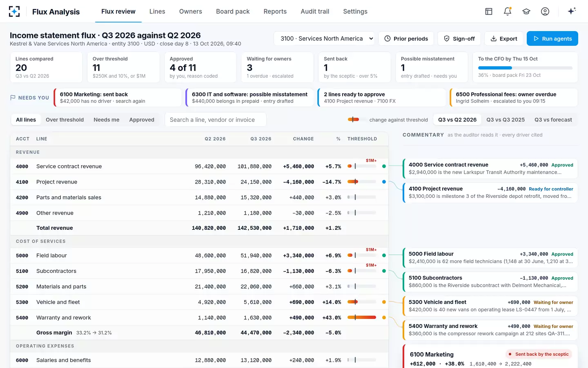Click the Export button
This screenshot has height=368, width=588.
(x=504, y=38)
